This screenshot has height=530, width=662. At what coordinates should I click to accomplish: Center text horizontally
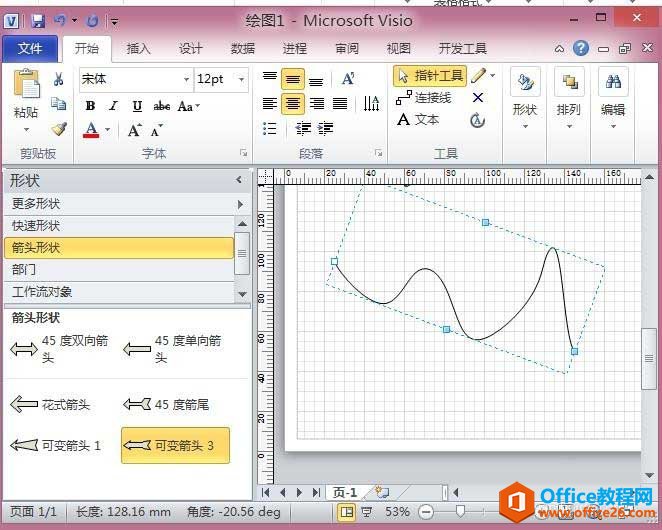(x=293, y=104)
